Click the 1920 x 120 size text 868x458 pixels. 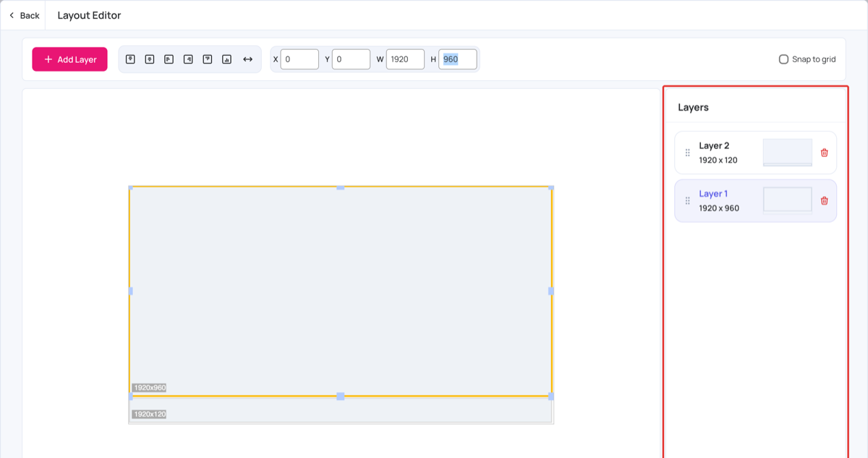pyautogui.click(x=718, y=160)
